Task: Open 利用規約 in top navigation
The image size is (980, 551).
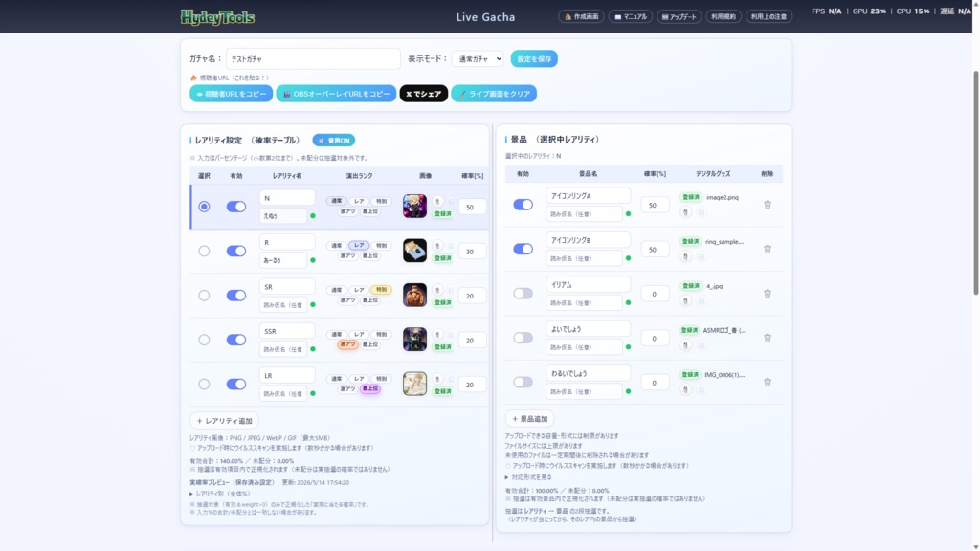Action: coord(724,17)
